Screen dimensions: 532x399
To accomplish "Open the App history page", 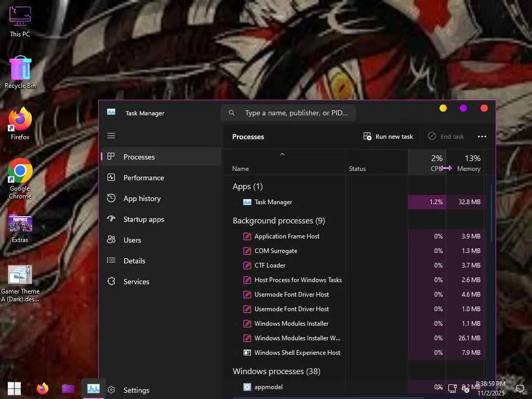I will (x=162, y=198).
